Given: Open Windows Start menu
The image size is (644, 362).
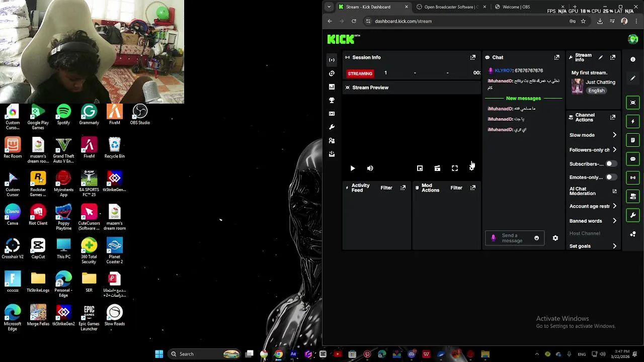Looking at the screenshot, I should tap(159, 354).
